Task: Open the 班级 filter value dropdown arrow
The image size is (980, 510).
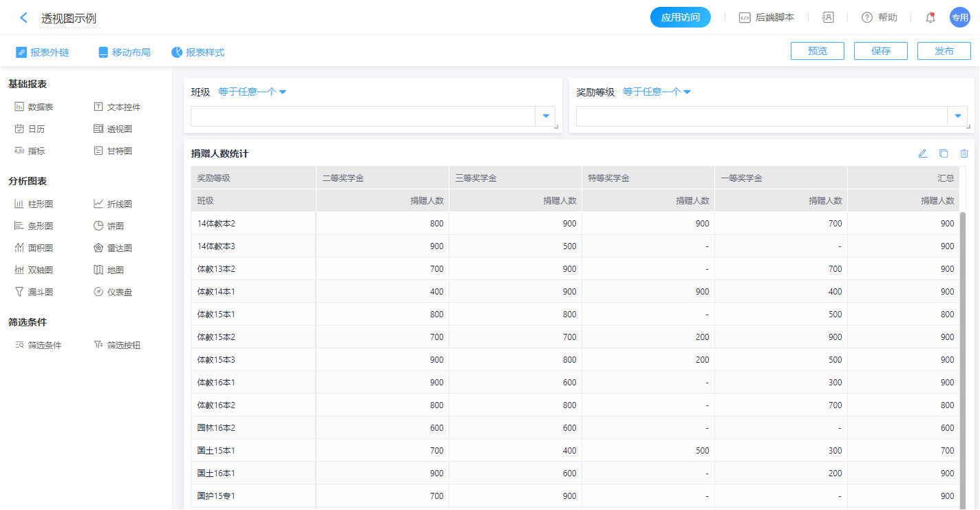Action: 545,116
